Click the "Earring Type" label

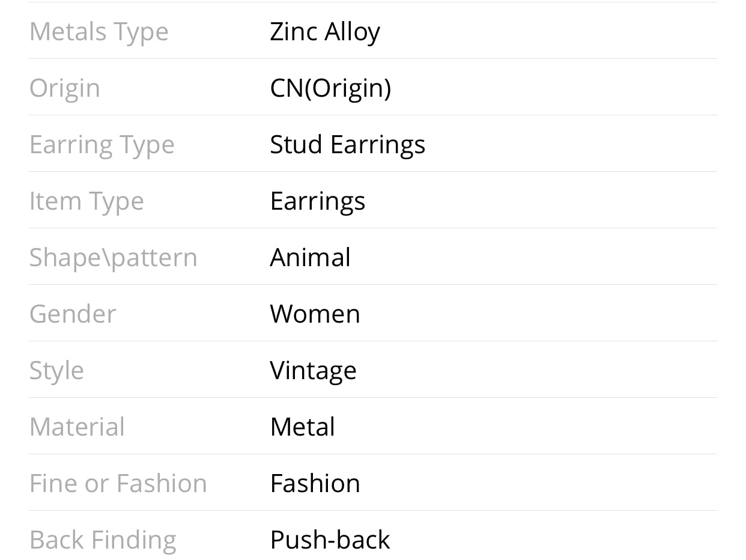coord(102,145)
